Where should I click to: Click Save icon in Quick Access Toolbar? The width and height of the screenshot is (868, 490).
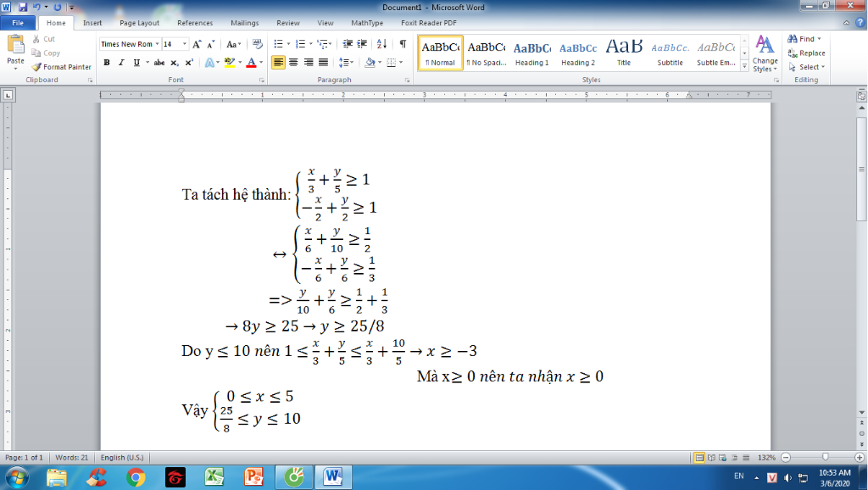click(x=23, y=7)
